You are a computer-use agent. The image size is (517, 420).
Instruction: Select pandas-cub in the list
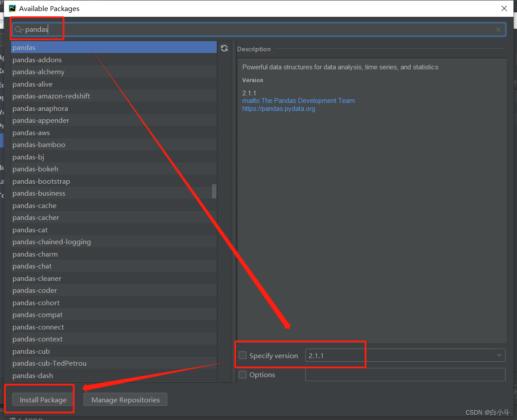click(x=114, y=351)
